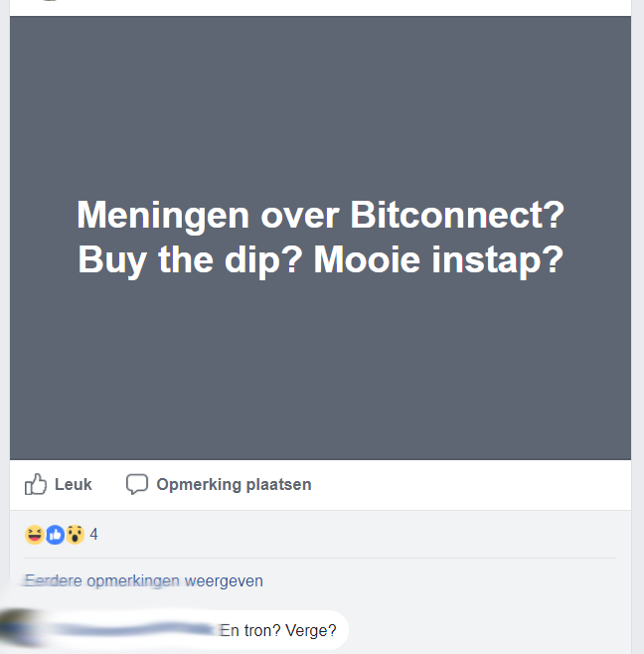This screenshot has height=654, width=644.
Task: Open the blue Like reaction icon
Action: point(55,535)
